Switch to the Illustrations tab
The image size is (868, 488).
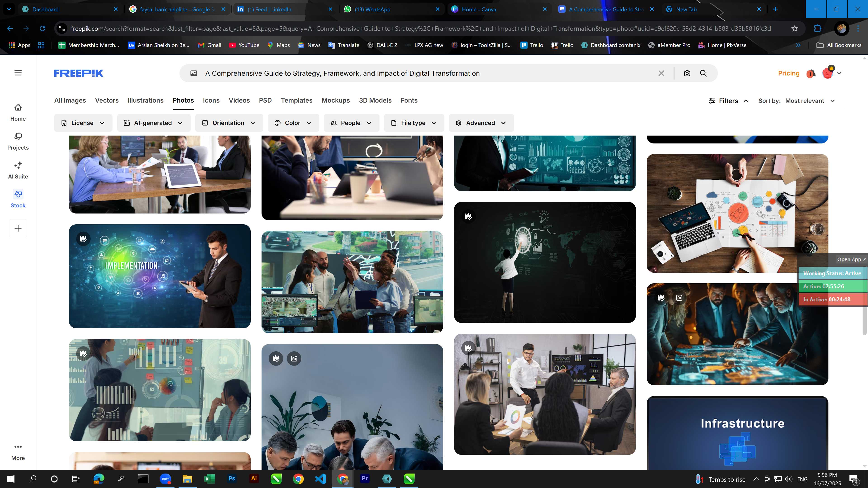[x=146, y=100]
